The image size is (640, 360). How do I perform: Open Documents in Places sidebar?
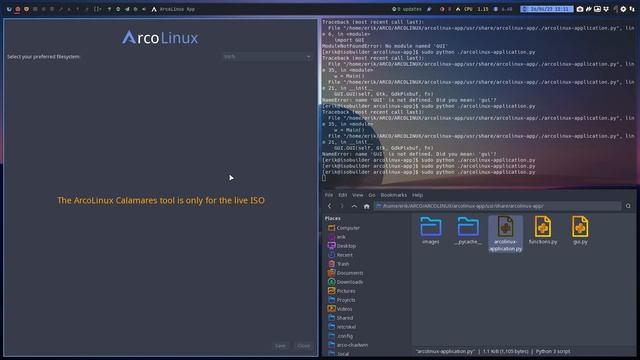coord(345,273)
